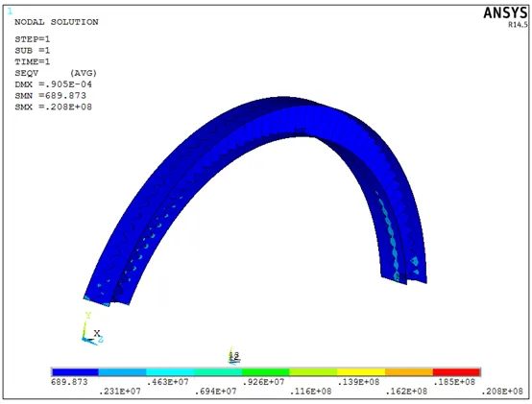This screenshot has height=404, width=532.
Task: Click the legend value '.139E+08'
Action: (x=358, y=382)
